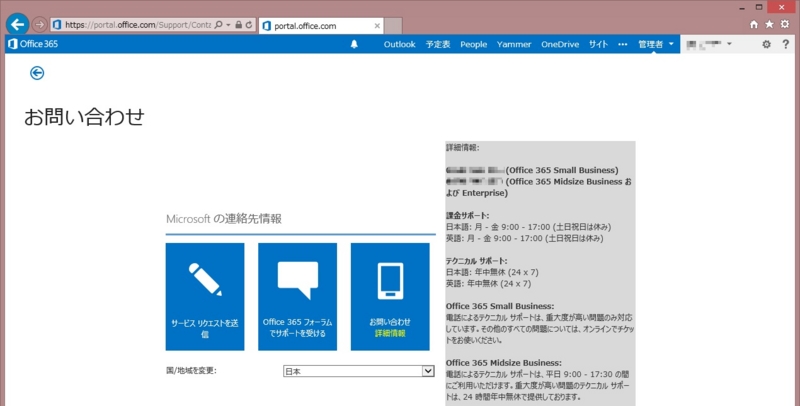The image size is (800, 406).
Task: Click the circular page back arrow
Action: tap(37, 73)
